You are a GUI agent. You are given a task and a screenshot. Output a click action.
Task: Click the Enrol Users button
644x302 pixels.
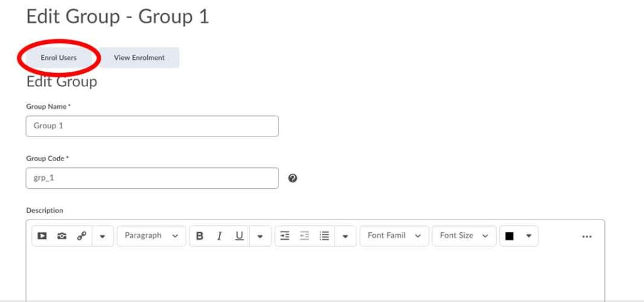tap(58, 58)
